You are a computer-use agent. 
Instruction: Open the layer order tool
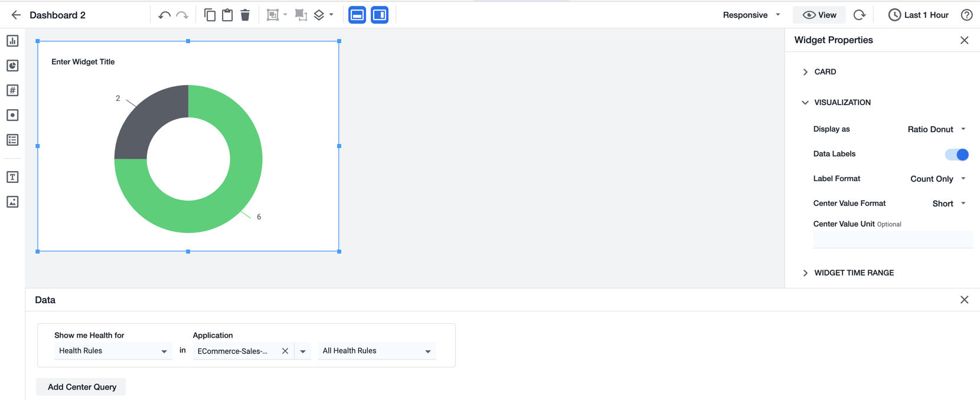coord(319,15)
